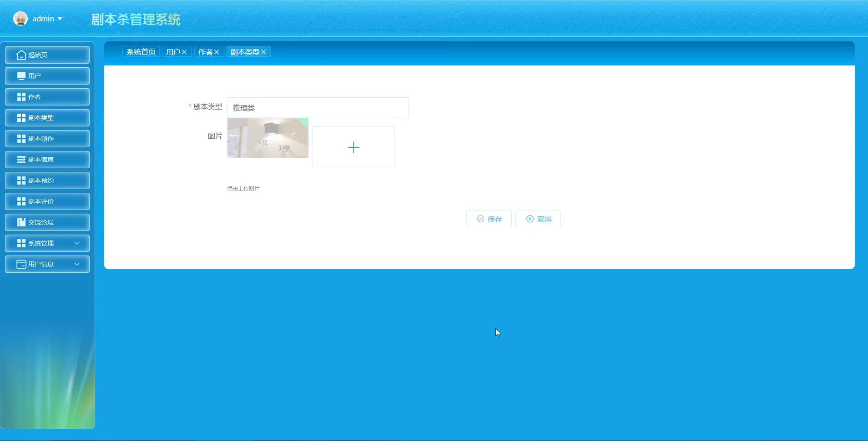This screenshot has height=441, width=868.
Task: Go to 剧本预约 in the sidebar
Action: 47,180
